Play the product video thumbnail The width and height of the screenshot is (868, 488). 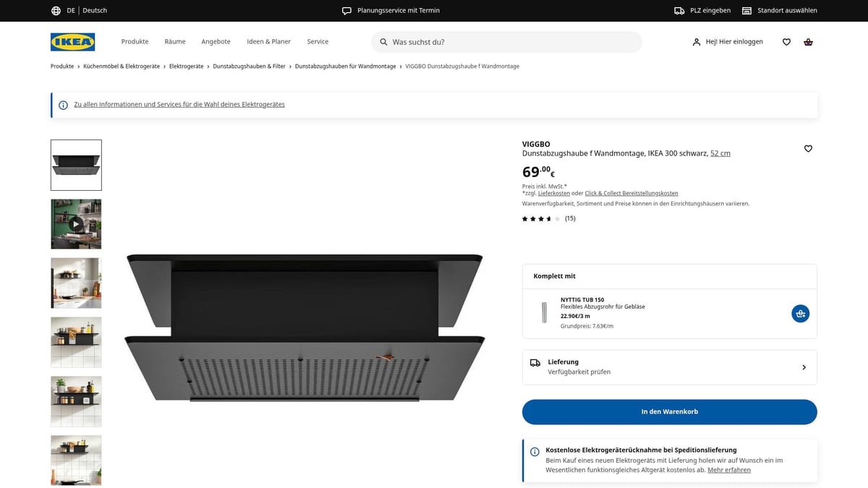76,223
